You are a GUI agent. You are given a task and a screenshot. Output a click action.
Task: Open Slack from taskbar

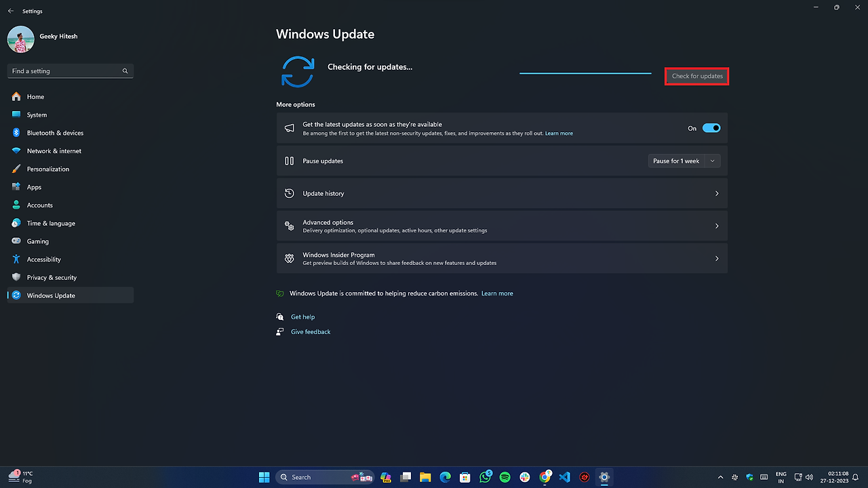click(525, 477)
